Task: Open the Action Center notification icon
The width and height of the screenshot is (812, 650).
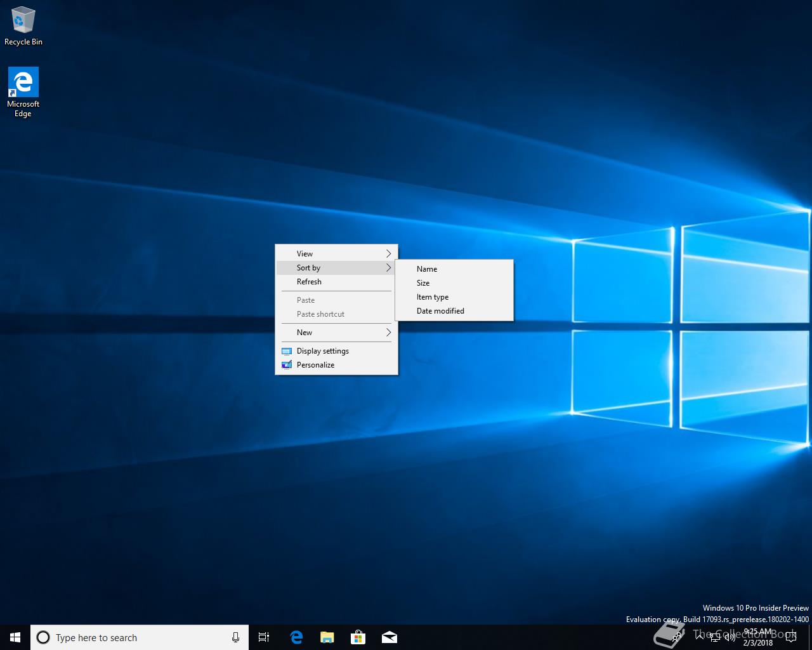Action: (790, 637)
